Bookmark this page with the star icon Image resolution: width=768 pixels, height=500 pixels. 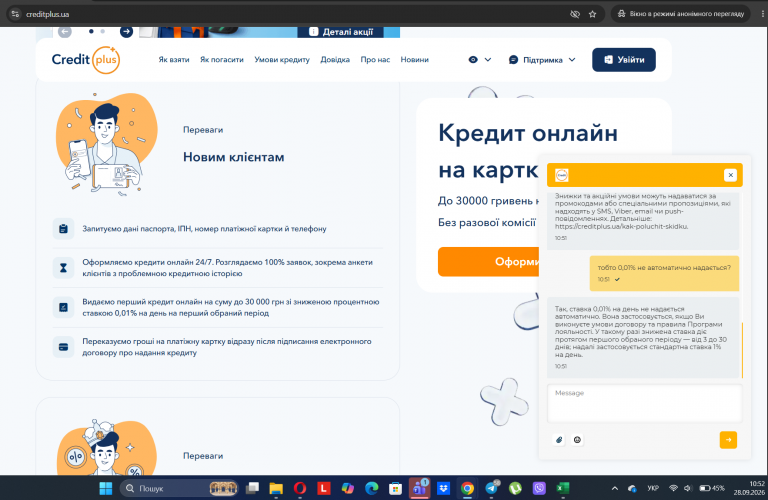click(592, 14)
